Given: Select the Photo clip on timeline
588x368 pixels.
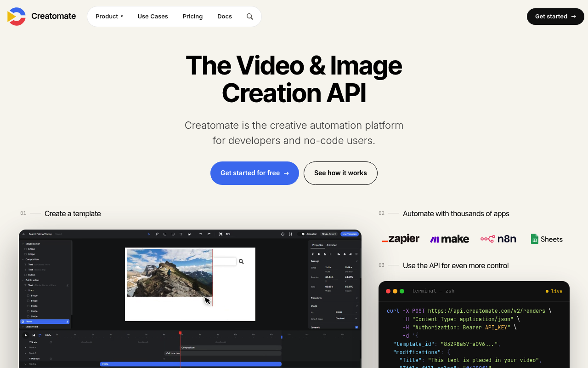Looking at the screenshot, I should point(191,364).
